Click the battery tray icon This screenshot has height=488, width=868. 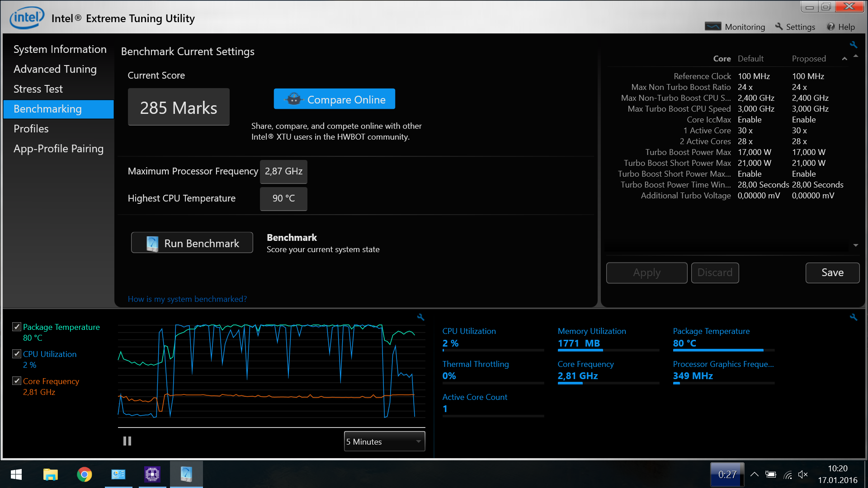pyautogui.click(x=771, y=474)
